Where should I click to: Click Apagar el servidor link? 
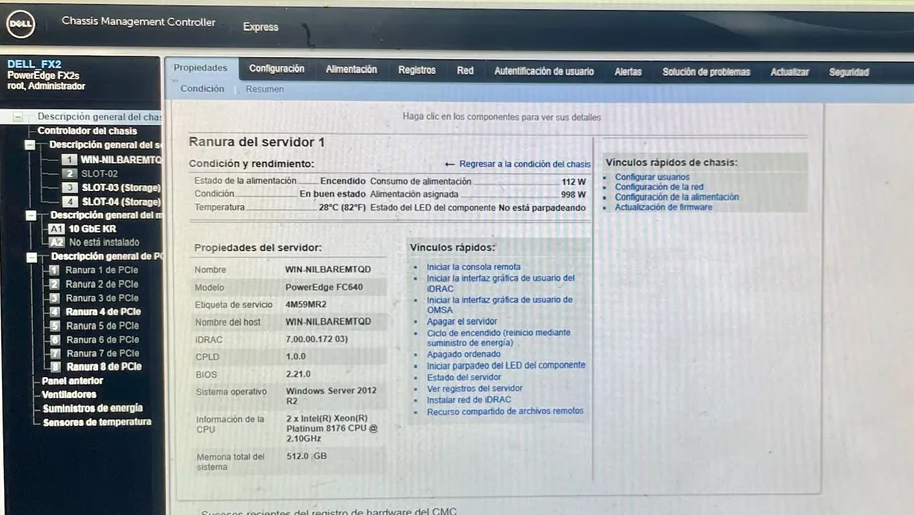[462, 321]
